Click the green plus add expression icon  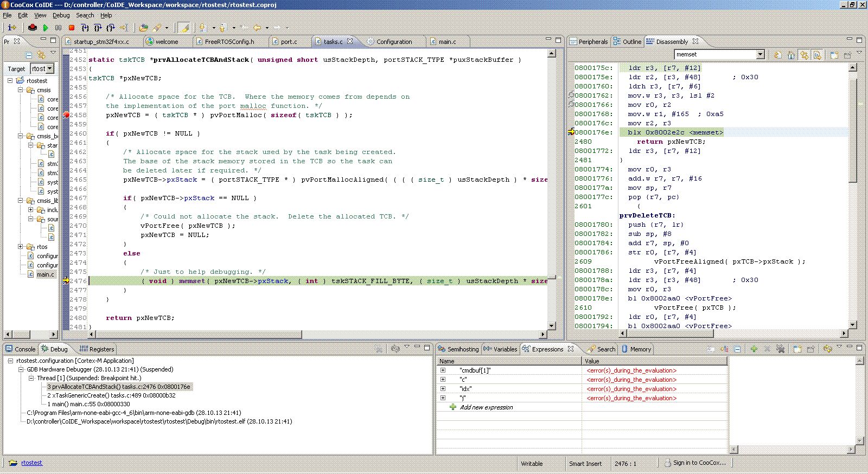[754, 349]
